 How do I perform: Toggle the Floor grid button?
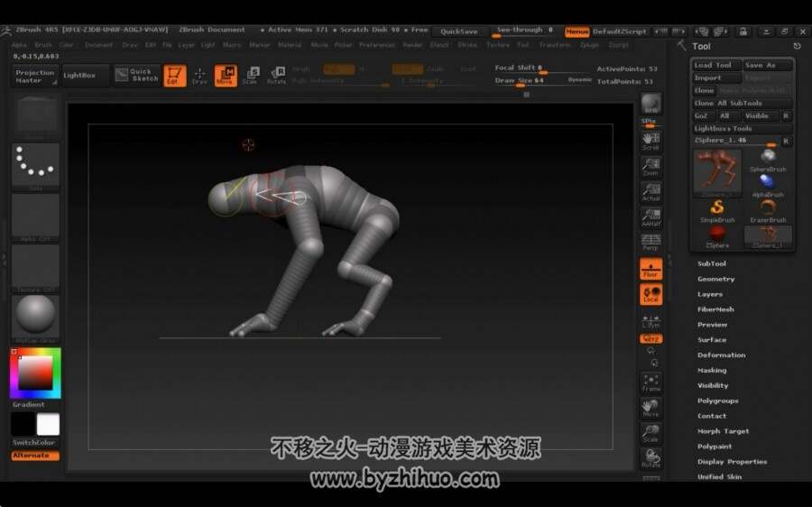point(651,270)
